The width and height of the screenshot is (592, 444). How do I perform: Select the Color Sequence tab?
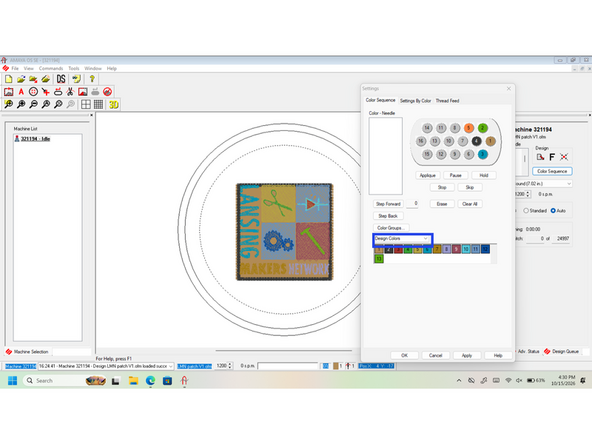tap(380, 100)
